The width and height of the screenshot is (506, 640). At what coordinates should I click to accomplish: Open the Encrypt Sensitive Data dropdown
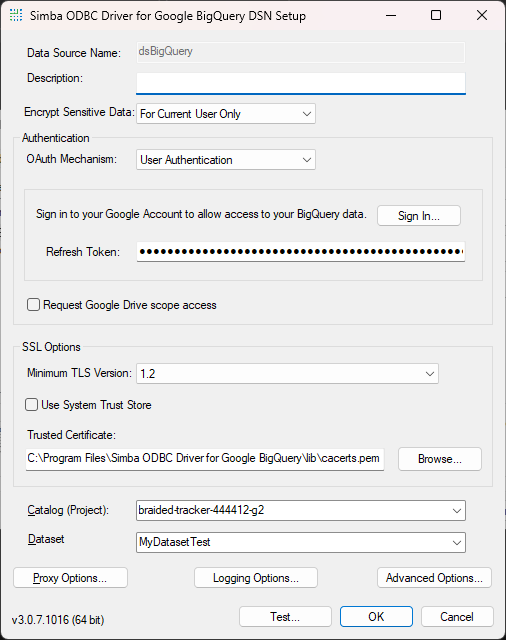pos(226,113)
